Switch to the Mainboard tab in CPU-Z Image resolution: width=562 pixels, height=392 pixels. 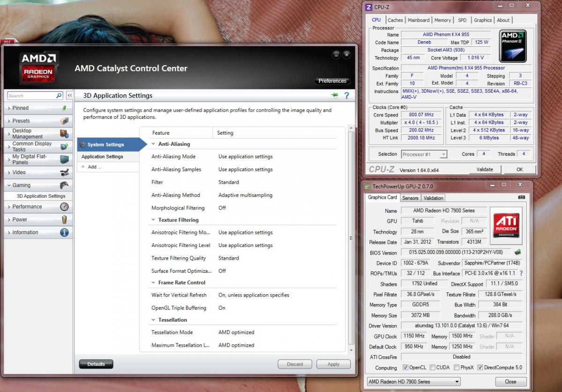(419, 20)
